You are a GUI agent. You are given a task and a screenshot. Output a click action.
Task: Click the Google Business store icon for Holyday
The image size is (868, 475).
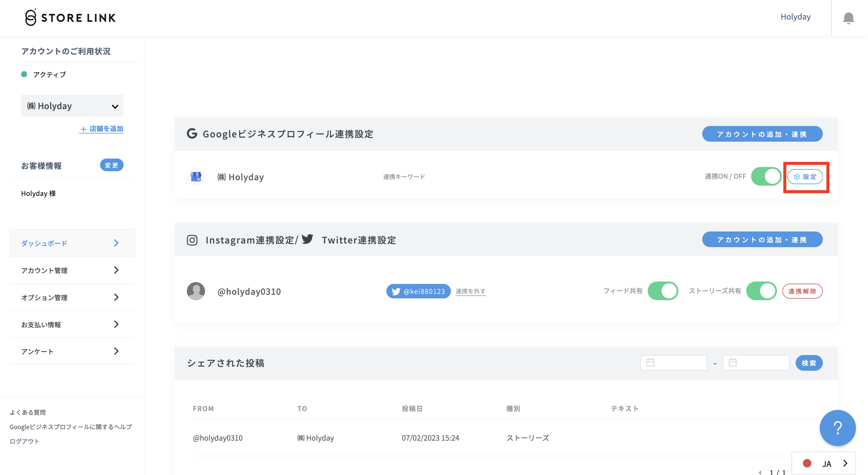[196, 177]
